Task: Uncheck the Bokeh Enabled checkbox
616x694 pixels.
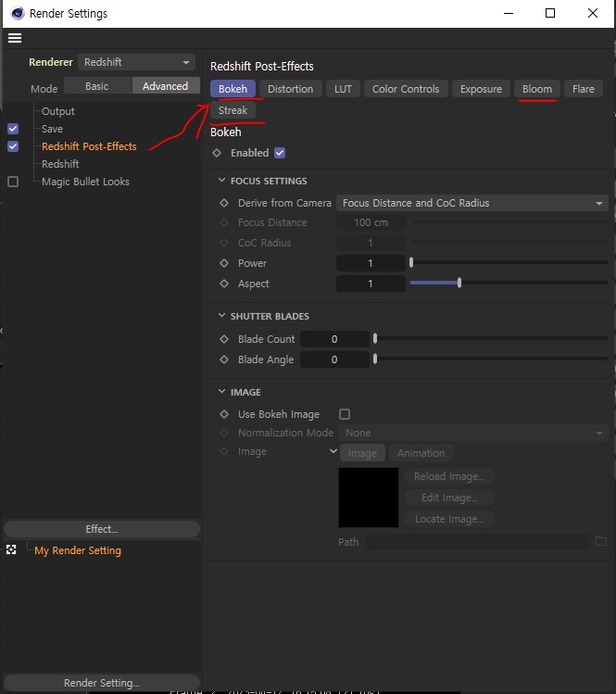Action: pos(280,153)
